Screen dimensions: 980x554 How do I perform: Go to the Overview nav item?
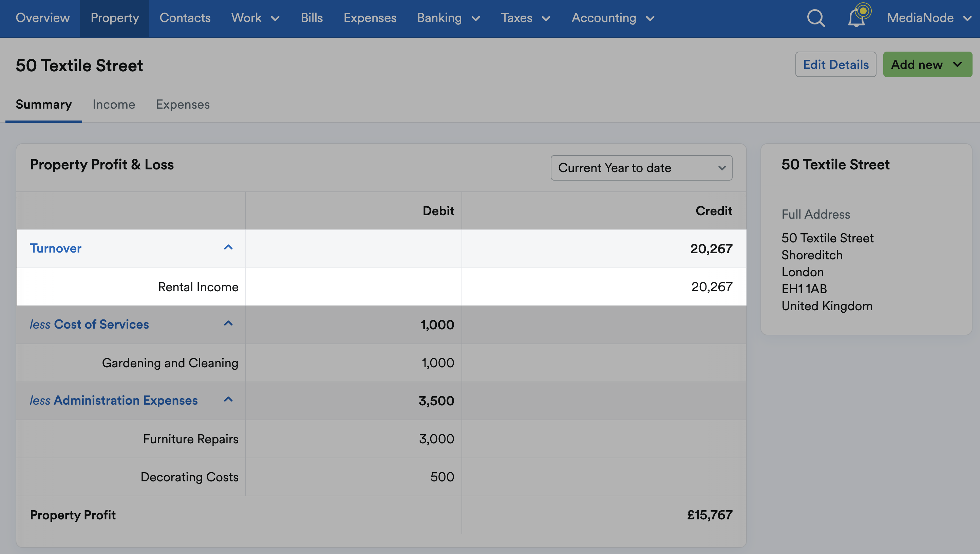(43, 18)
